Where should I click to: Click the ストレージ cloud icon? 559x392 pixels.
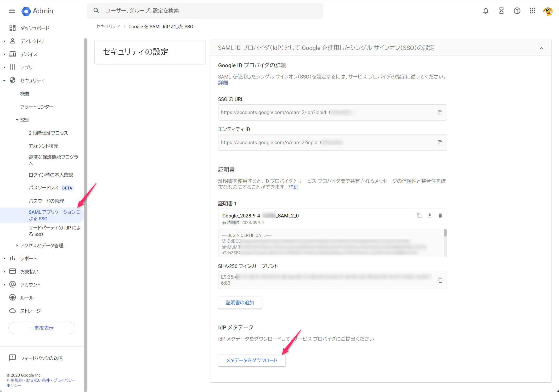(13, 310)
